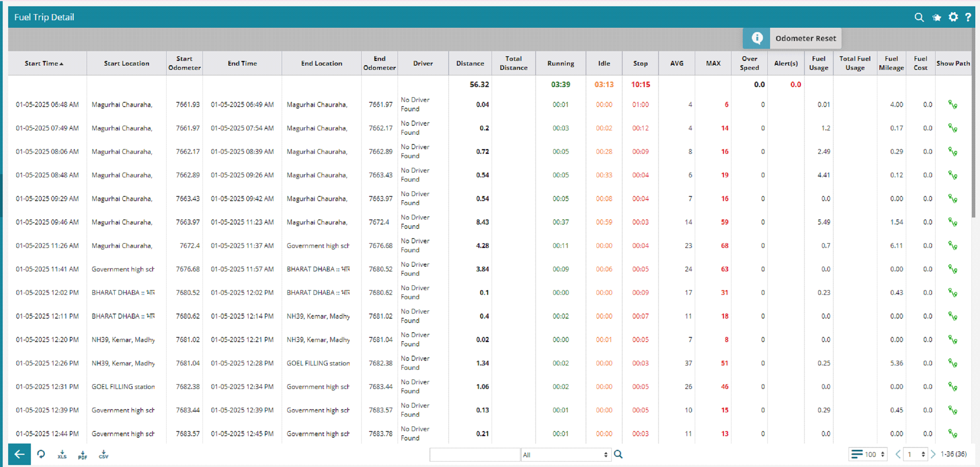Download report as PDF
The width and height of the screenshot is (980, 467).
click(83, 455)
